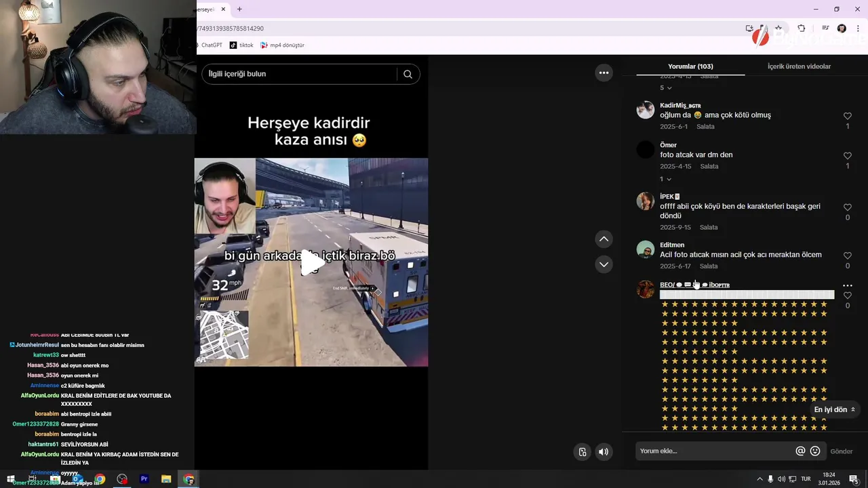Open Ömer's profile avatar
This screenshot has width=868, height=488.
pyautogui.click(x=646, y=149)
